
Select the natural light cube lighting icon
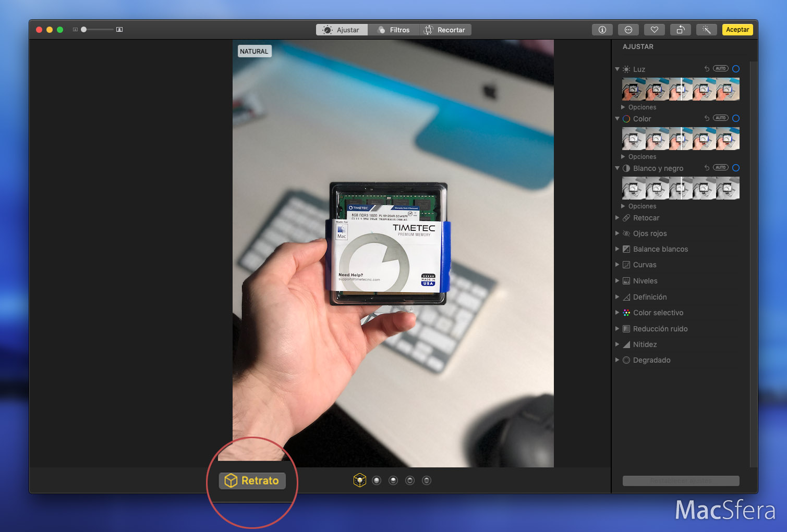point(360,480)
